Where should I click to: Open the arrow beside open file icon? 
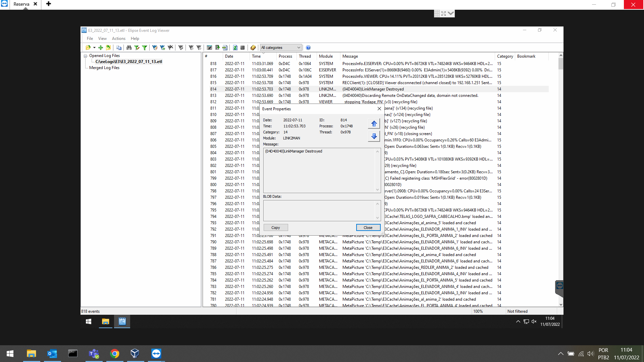[x=94, y=48]
